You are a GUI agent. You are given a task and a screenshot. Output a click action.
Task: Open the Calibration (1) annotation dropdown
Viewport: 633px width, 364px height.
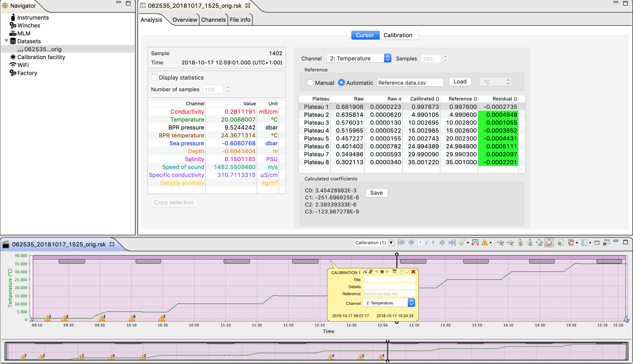point(391,243)
